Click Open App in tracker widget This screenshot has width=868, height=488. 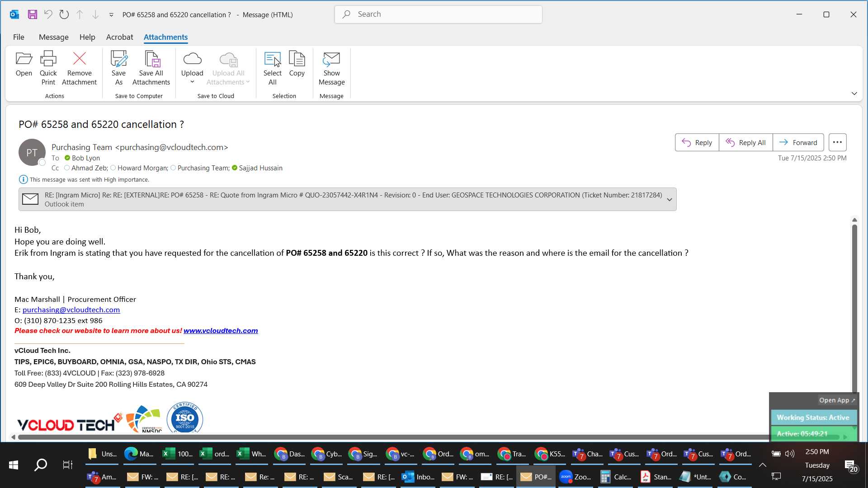coord(837,400)
